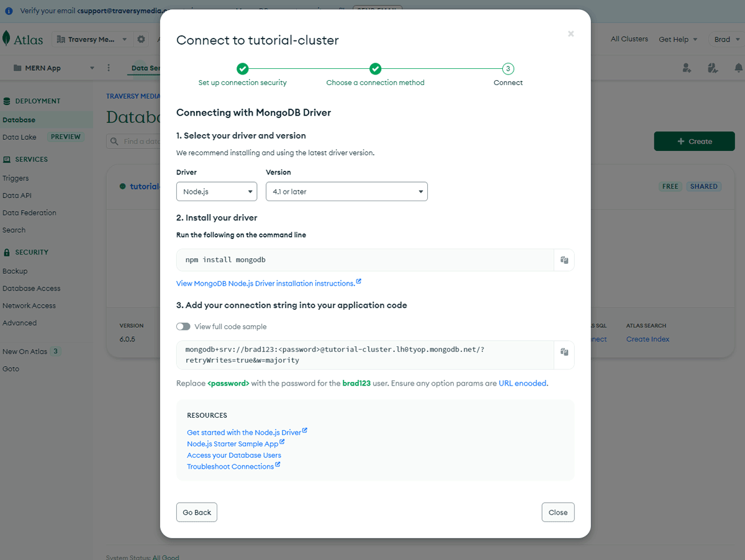
Task: Click the URL encoded link
Action: point(523,384)
